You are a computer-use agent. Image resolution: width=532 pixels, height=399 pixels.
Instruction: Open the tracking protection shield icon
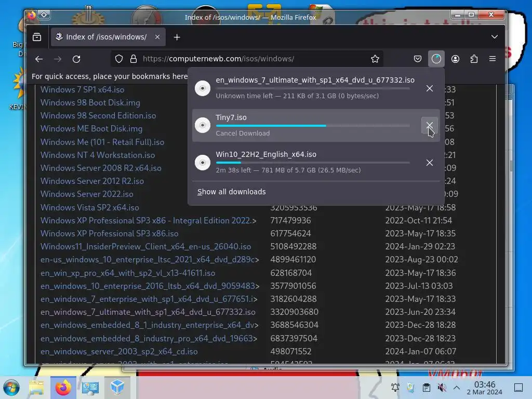point(119,59)
